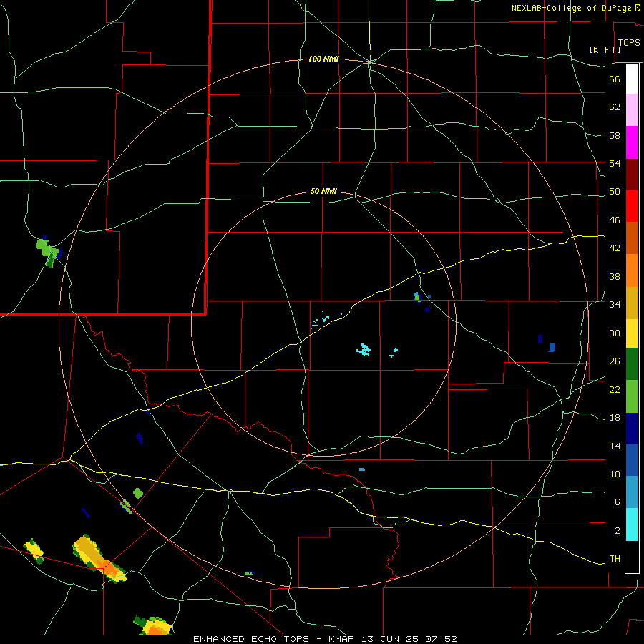
Task: Select the navy blue legend swatch
Action: [632, 429]
